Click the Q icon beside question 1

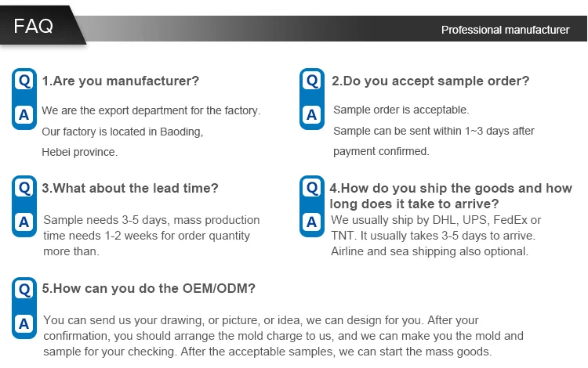24,81
